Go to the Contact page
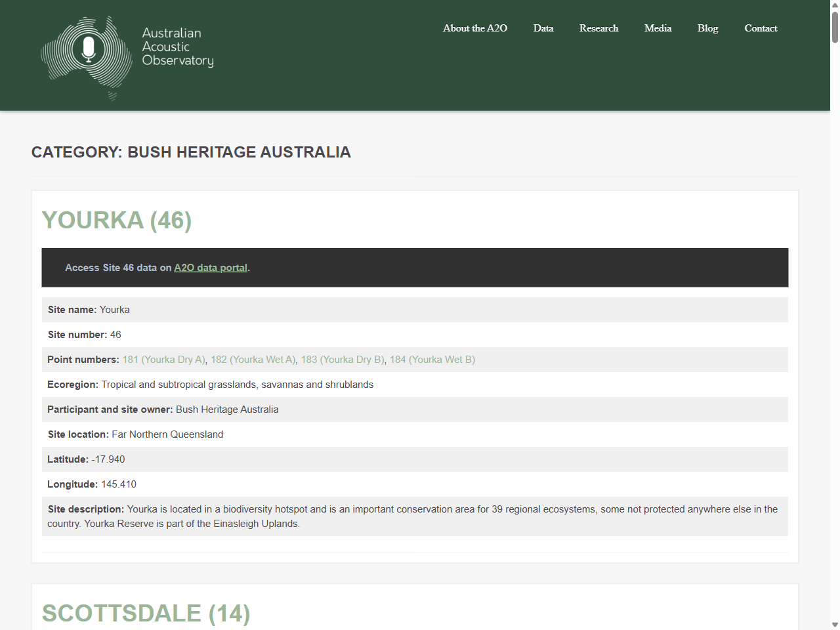840x630 pixels. click(x=761, y=28)
